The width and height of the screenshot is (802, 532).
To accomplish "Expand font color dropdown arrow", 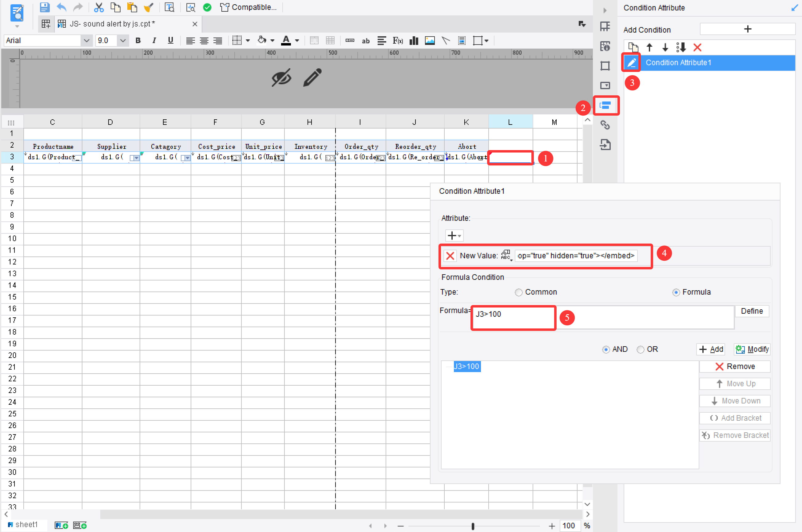I will coord(297,41).
